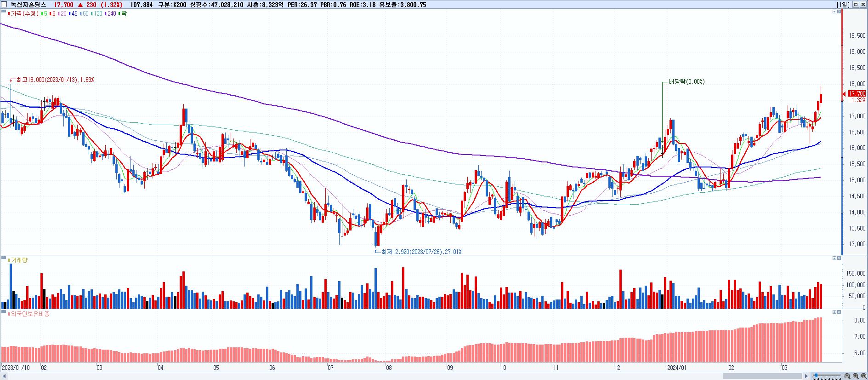Close the 거래량 volume pane
868x380 pixels.
tap(839, 258)
